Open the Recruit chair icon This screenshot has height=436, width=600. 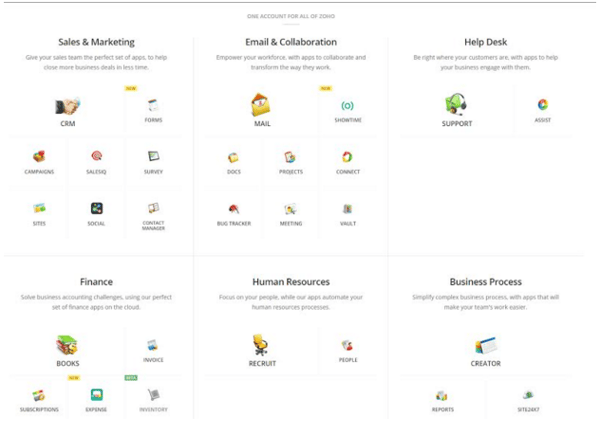click(x=261, y=345)
